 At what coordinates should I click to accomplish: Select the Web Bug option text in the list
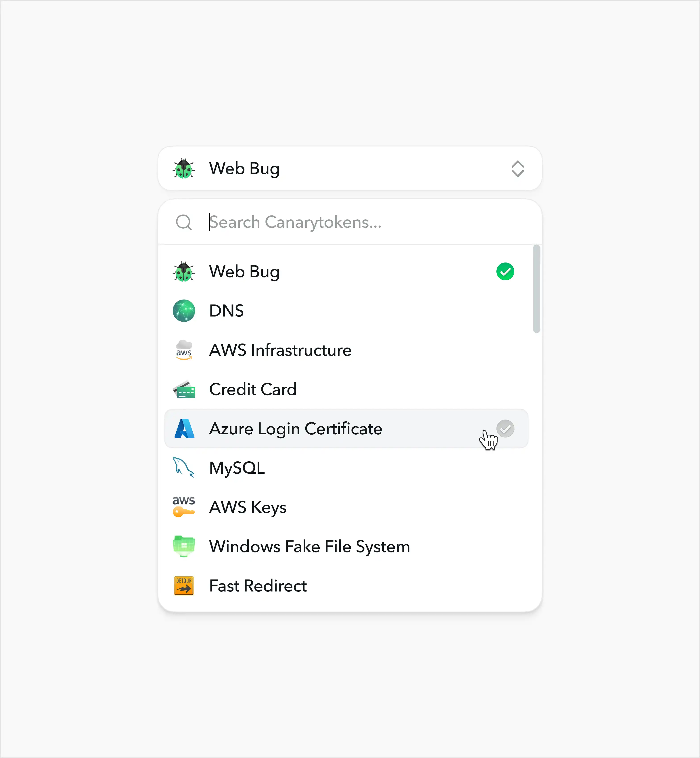(x=244, y=272)
